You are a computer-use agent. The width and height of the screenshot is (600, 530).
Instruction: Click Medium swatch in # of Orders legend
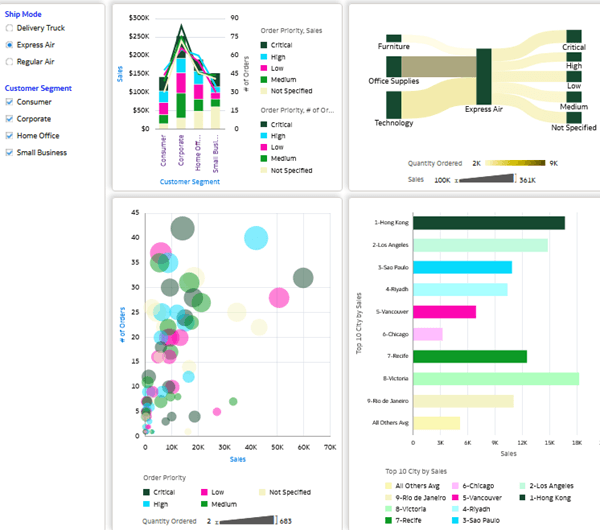[x=264, y=158]
